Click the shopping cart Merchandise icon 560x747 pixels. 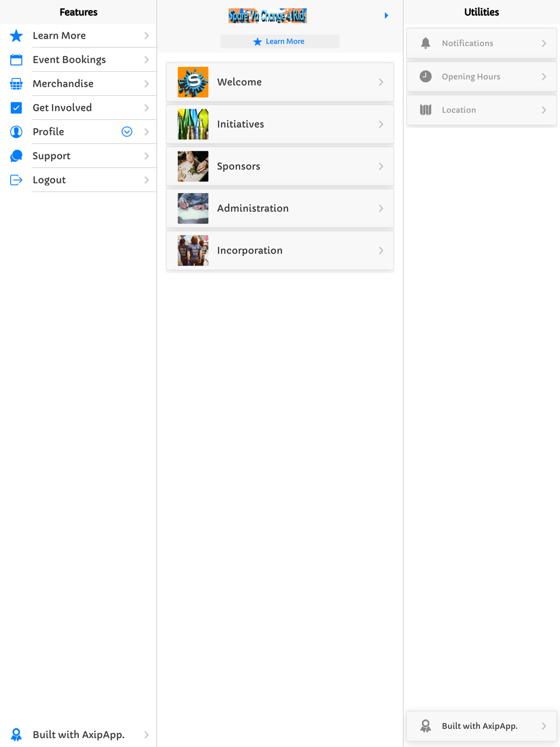tap(16, 84)
